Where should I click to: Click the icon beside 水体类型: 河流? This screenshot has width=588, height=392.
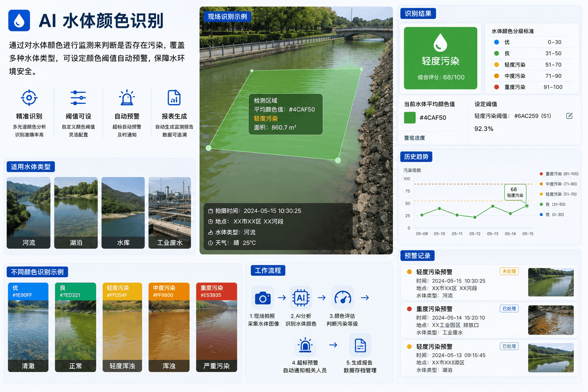pos(210,232)
